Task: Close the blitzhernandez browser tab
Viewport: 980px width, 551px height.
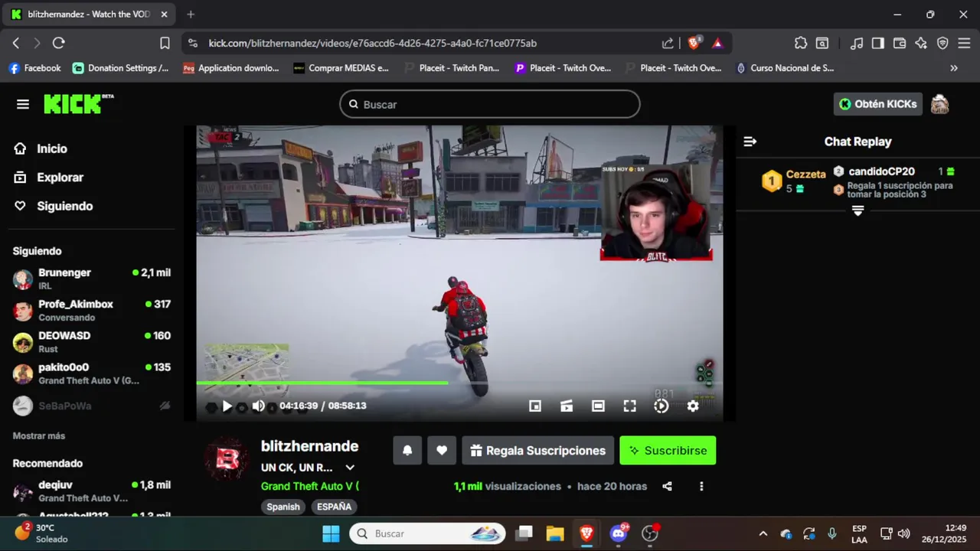Action: [164, 15]
